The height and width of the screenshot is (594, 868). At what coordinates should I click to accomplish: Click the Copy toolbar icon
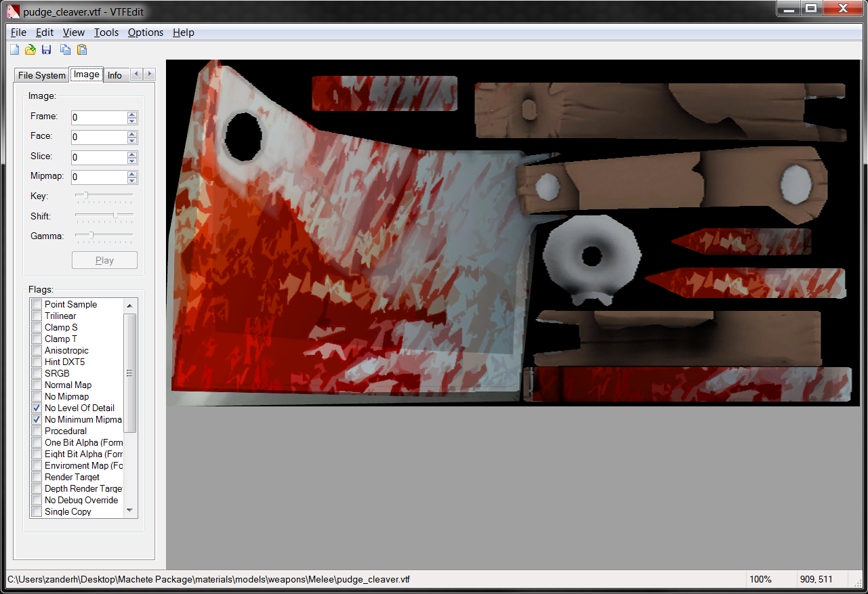pyautogui.click(x=65, y=49)
